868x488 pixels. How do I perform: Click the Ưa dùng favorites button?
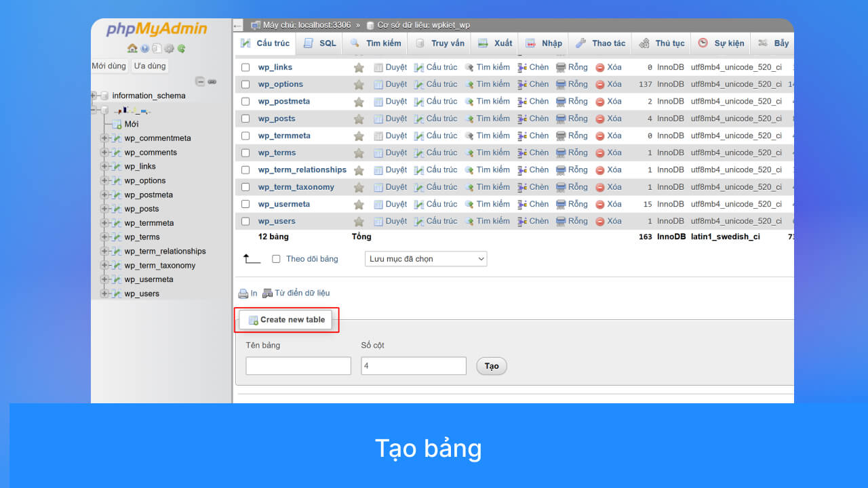click(x=150, y=66)
